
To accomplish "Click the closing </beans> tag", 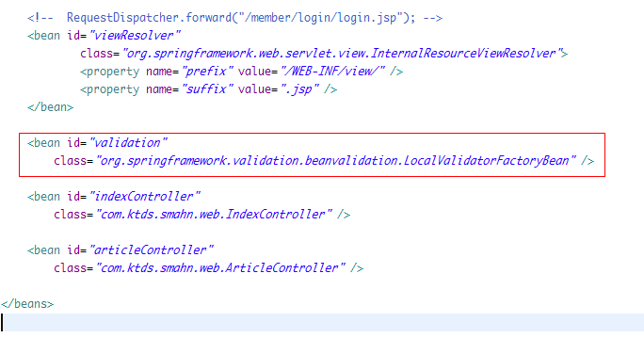I will point(27,304).
